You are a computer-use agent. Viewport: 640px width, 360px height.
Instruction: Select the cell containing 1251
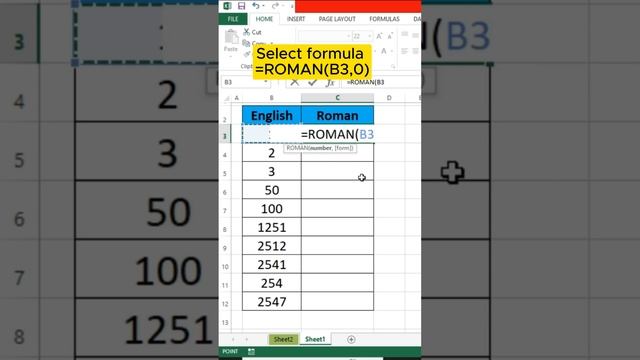click(271, 227)
